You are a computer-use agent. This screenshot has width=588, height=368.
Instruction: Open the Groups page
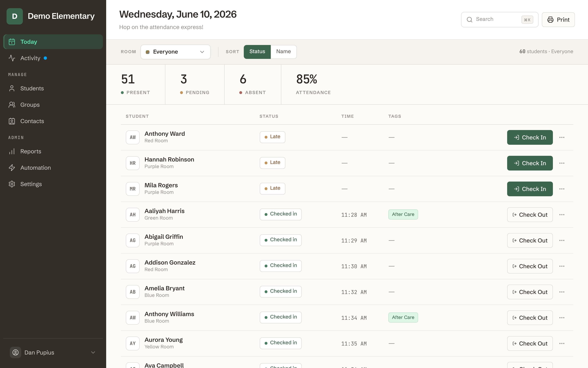pyautogui.click(x=53, y=105)
